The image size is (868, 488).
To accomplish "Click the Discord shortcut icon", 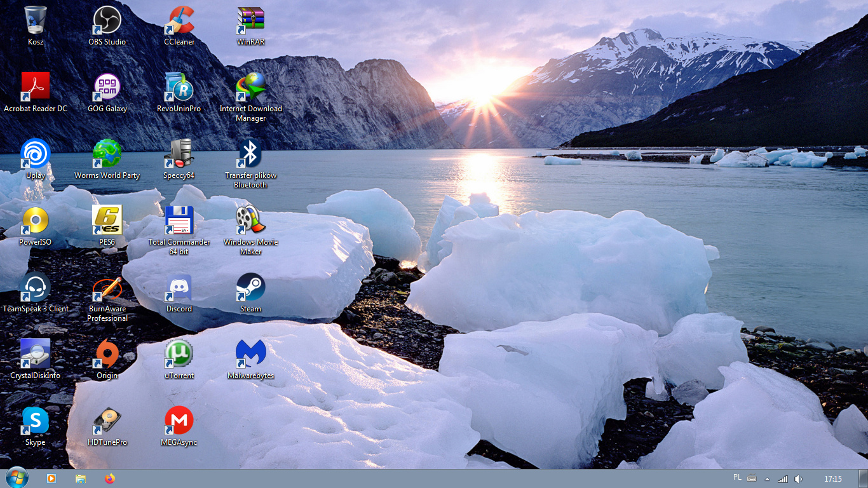I will coord(179,287).
